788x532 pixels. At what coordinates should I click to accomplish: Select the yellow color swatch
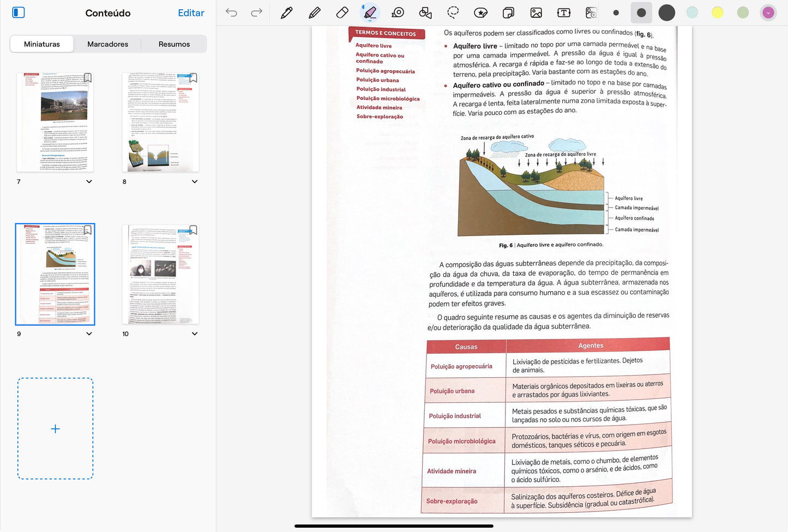[717, 13]
